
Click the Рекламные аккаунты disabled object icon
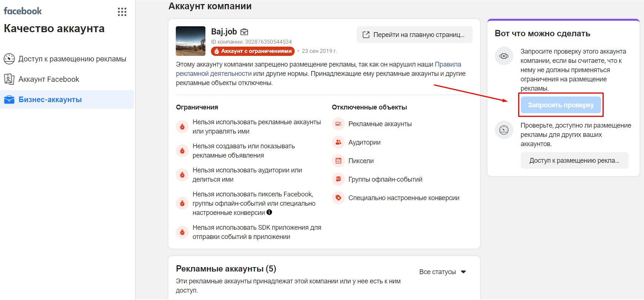tap(338, 124)
